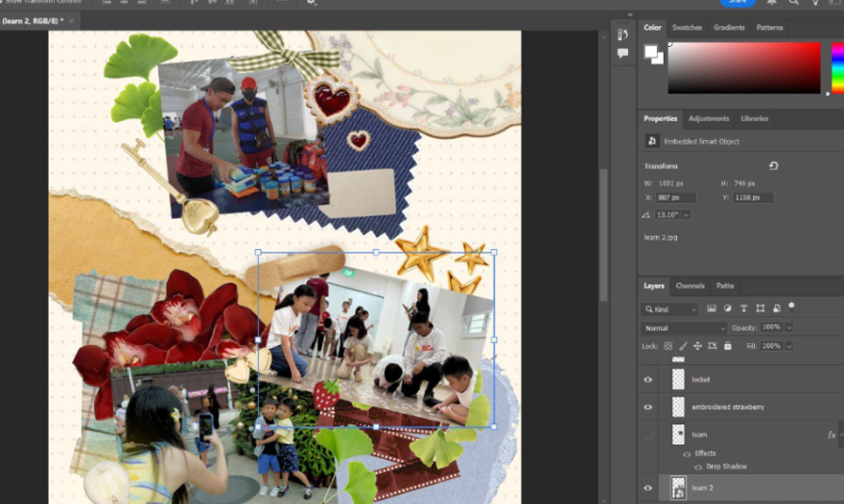The image size is (844, 504).
Task: Select the locket layer thumbnail
Action: coord(678,379)
